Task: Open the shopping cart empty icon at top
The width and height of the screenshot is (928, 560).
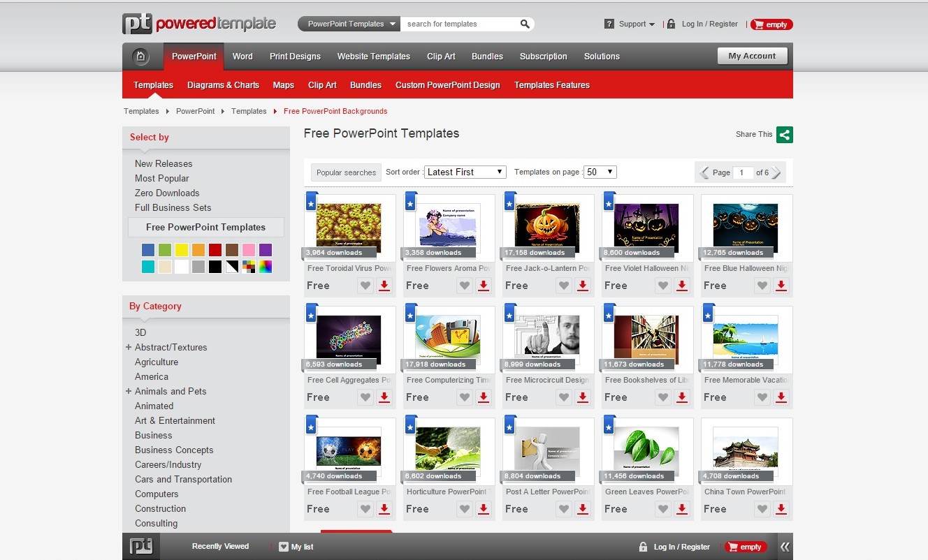Action: click(x=771, y=24)
